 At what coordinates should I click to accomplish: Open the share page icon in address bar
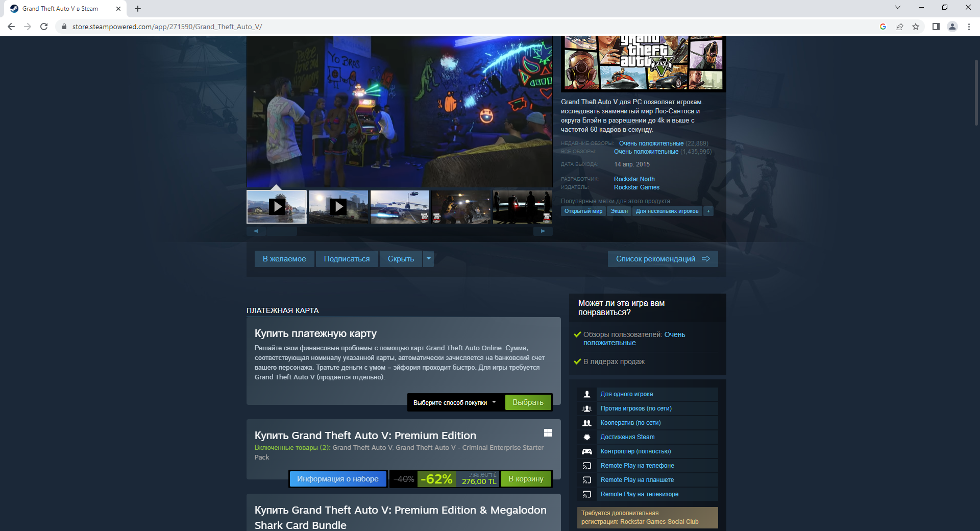click(x=899, y=27)
